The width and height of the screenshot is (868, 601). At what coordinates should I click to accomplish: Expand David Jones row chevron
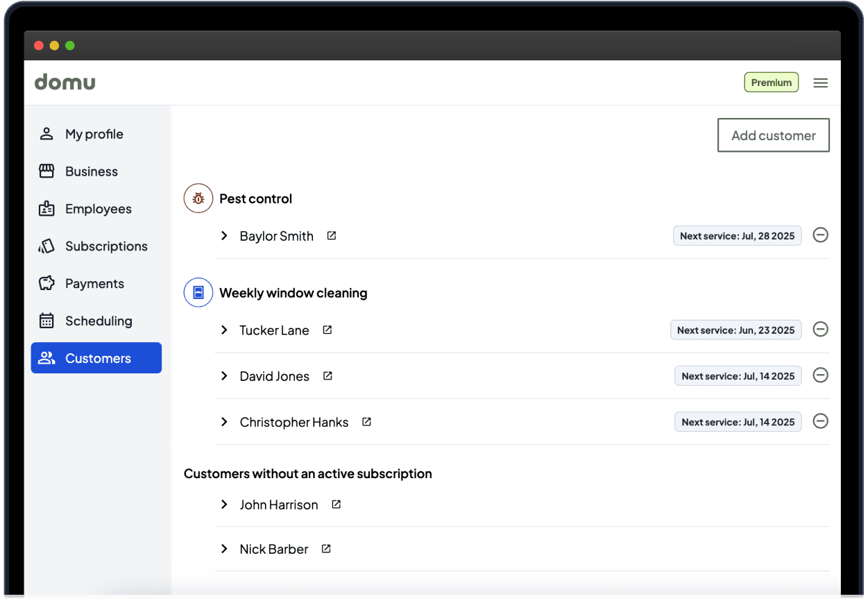click(224, 376)
